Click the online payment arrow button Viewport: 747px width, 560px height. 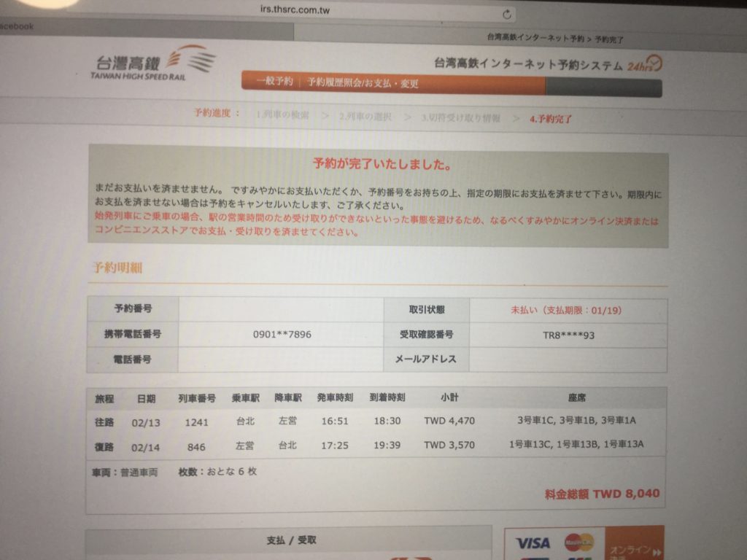coord(633,545)
